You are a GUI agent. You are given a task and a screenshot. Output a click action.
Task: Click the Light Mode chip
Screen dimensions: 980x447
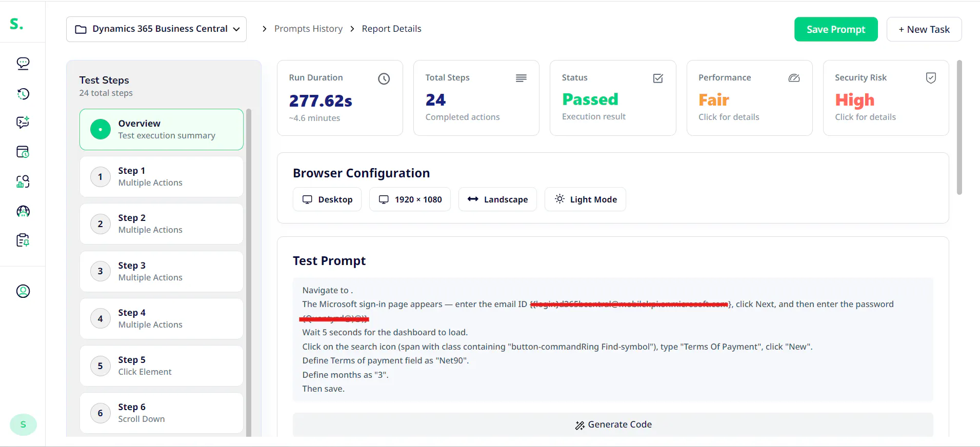pyautogui.click(x=585, y=199)
